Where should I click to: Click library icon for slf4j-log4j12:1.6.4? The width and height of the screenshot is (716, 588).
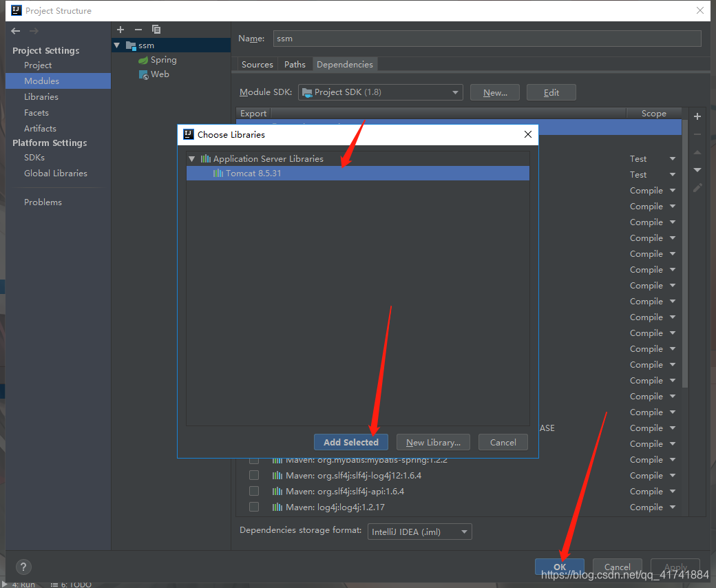point(277,475)
